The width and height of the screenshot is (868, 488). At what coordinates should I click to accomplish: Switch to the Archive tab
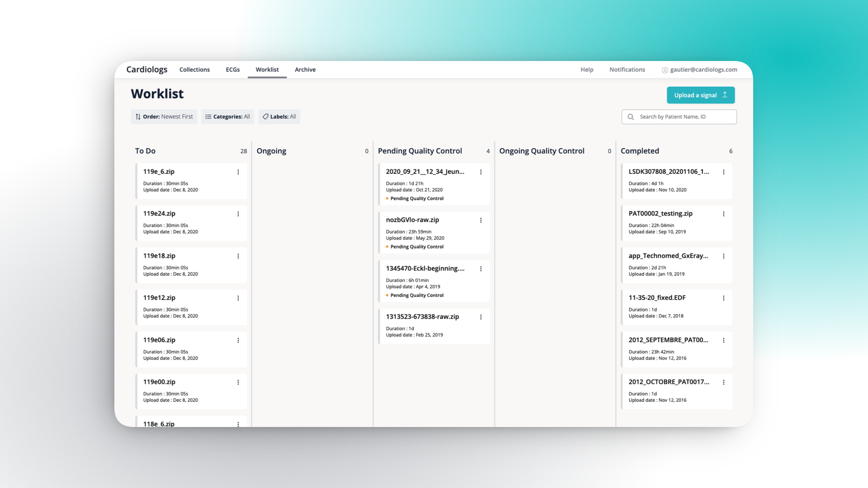point(305,70)
